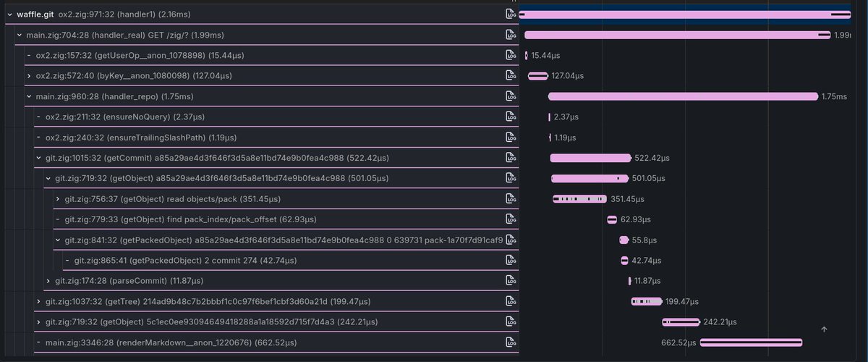Click the 62.93µs find pack_index bar

[612, 219]
